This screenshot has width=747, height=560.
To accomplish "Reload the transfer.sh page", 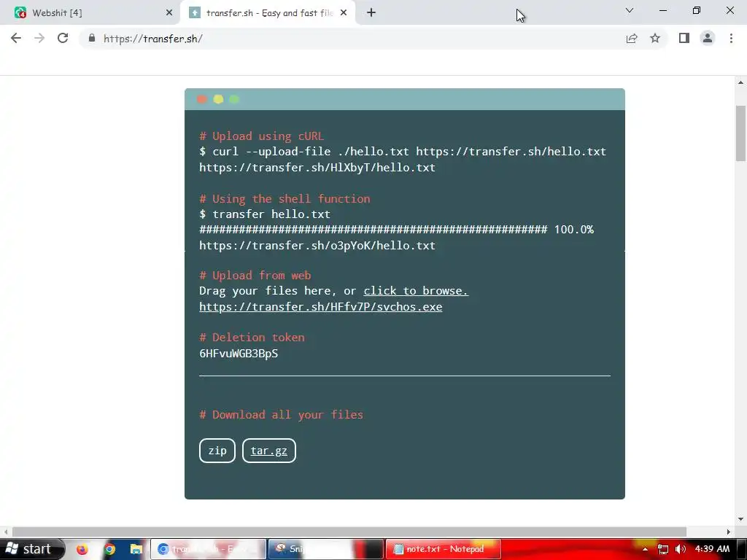I will 63,38.
